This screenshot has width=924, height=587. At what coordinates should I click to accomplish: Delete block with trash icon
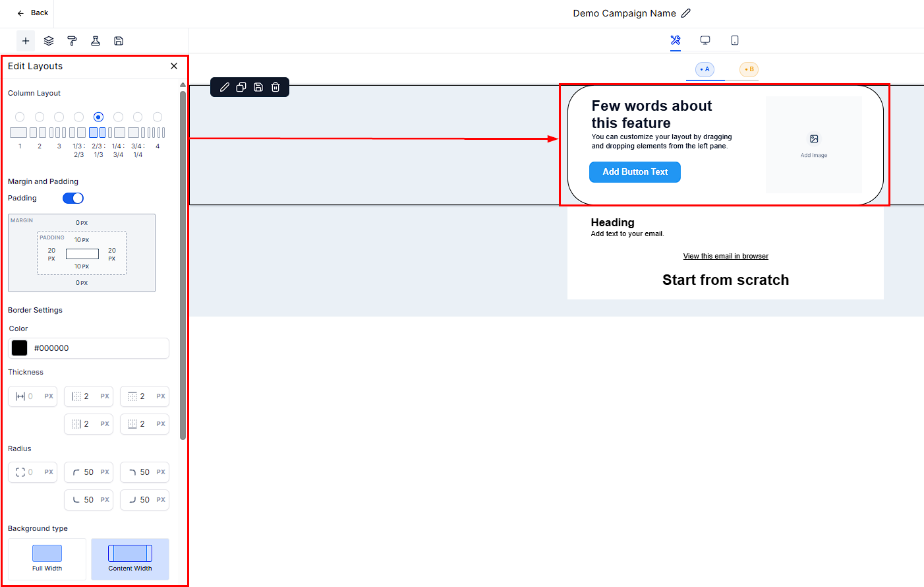[275, 87]
